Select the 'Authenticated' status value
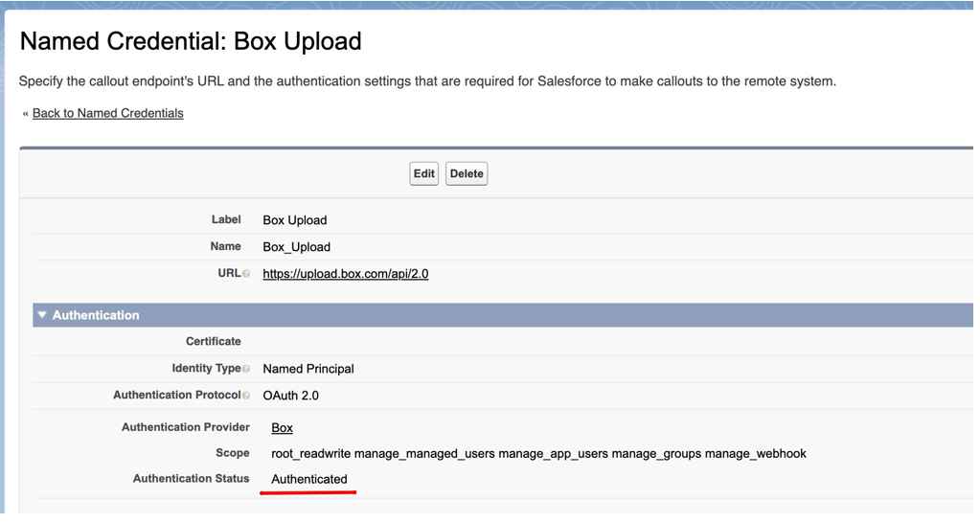This screenshot has height=523, width=980. [308, 479]
